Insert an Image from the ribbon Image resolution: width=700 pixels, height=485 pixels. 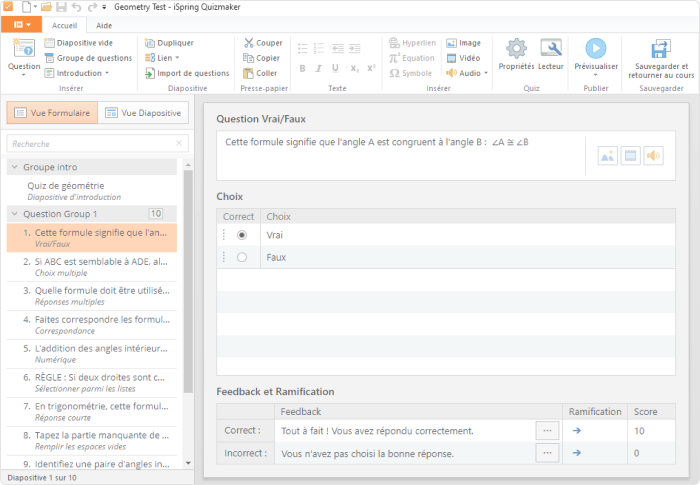coord(463,43)
